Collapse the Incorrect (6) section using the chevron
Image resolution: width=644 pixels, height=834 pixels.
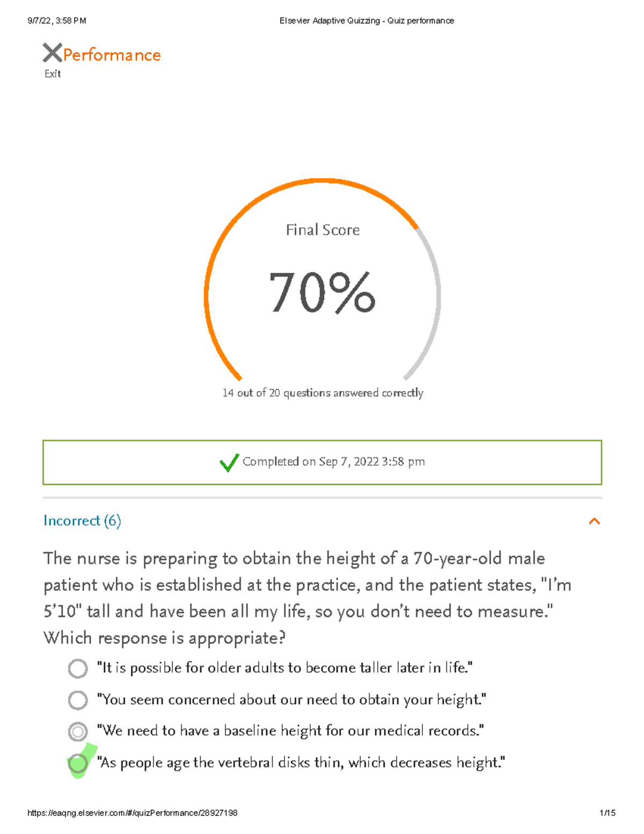595,521
